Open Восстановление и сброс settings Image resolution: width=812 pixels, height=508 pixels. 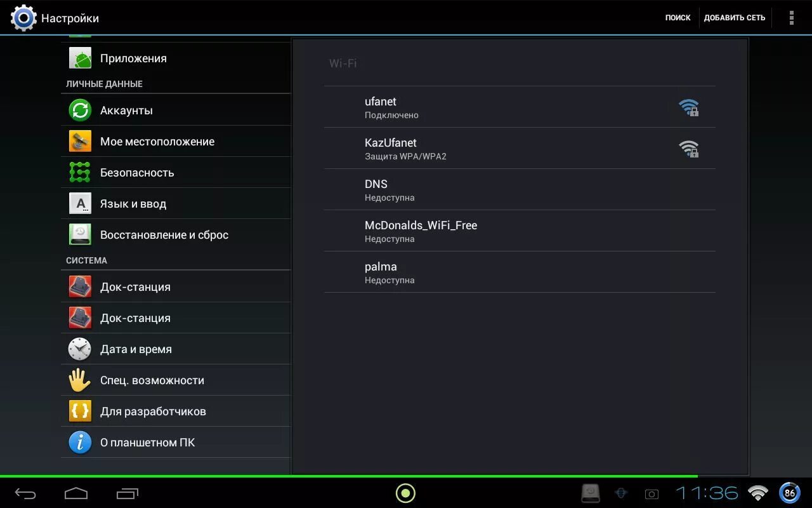tap(176, 235)
